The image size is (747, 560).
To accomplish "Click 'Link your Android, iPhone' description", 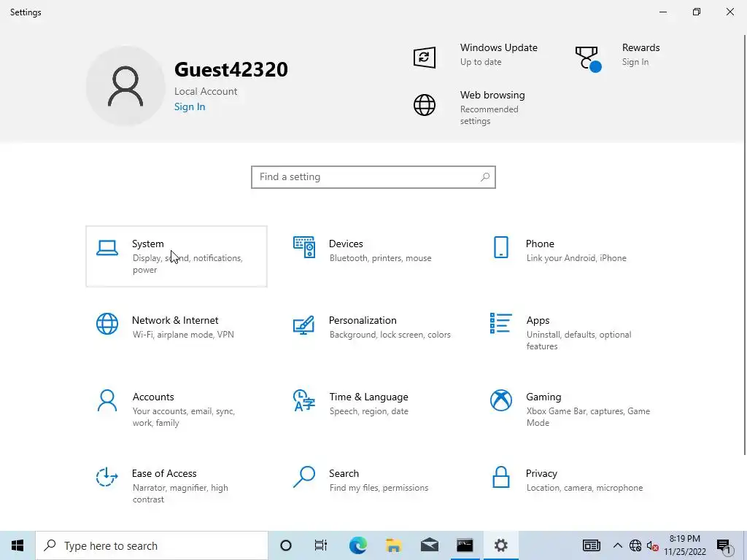I will tap(576, 258).
